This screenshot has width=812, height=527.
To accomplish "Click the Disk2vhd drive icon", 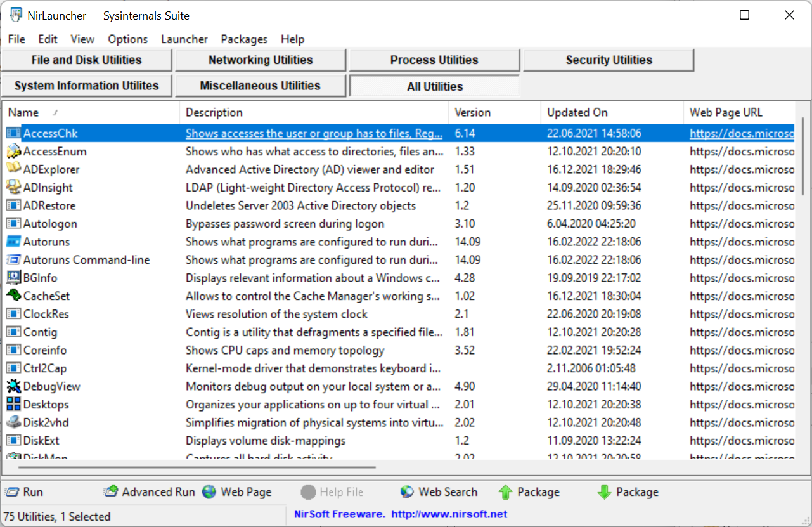I will pos(13,422).
